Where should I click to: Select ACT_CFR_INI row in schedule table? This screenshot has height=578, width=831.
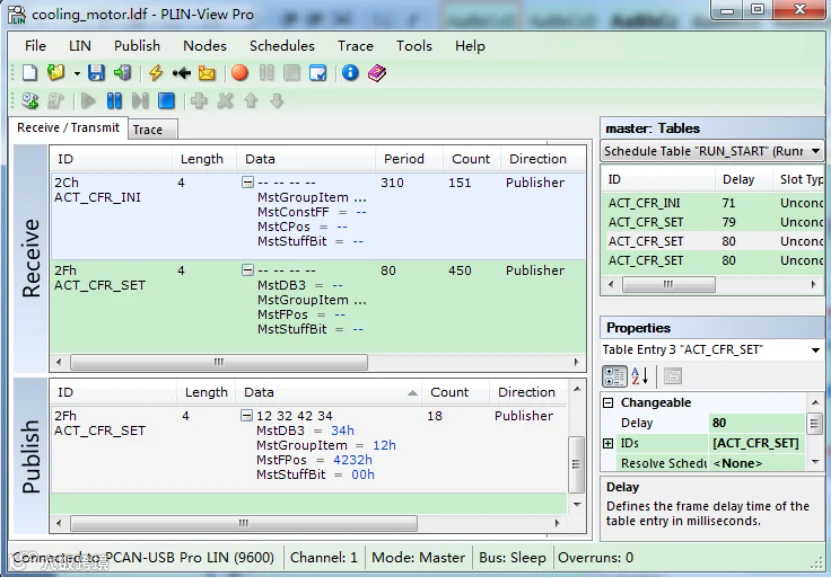pos(712,203)
